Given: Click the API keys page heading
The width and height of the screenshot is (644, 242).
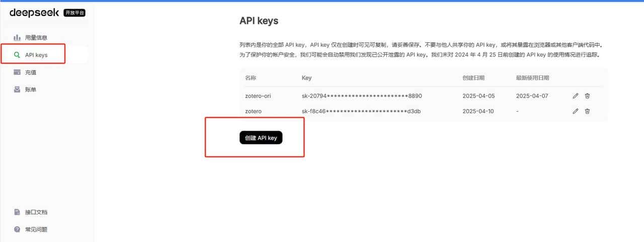Looking at the screenshot, I should pyautogui.click(x=259, y=21).
